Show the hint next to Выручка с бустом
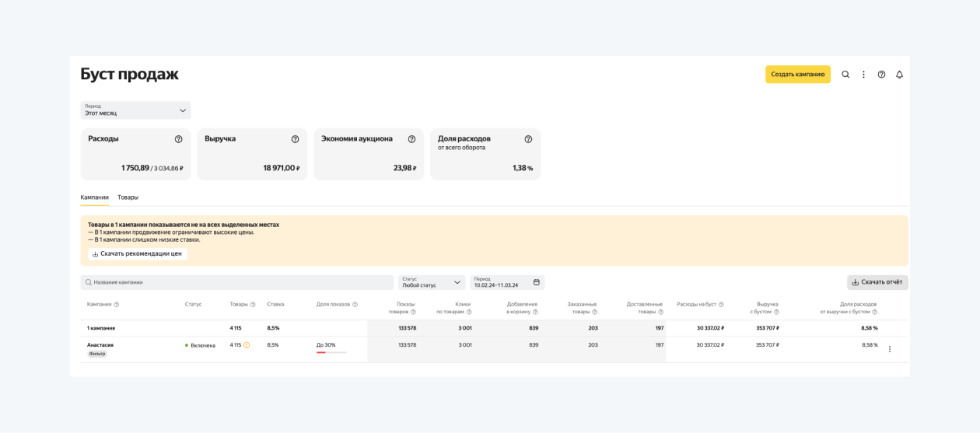 [x=776, y=312]
